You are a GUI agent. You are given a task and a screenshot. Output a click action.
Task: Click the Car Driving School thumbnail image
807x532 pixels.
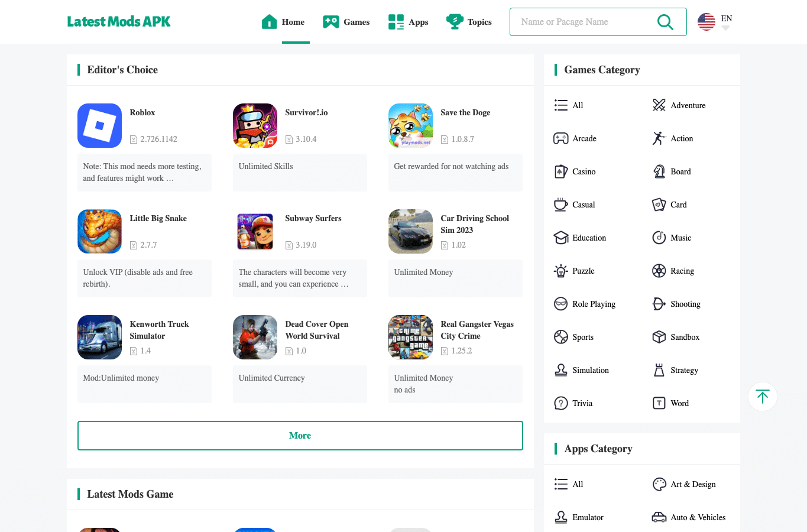pyautogui.click(x=410, y=231)
